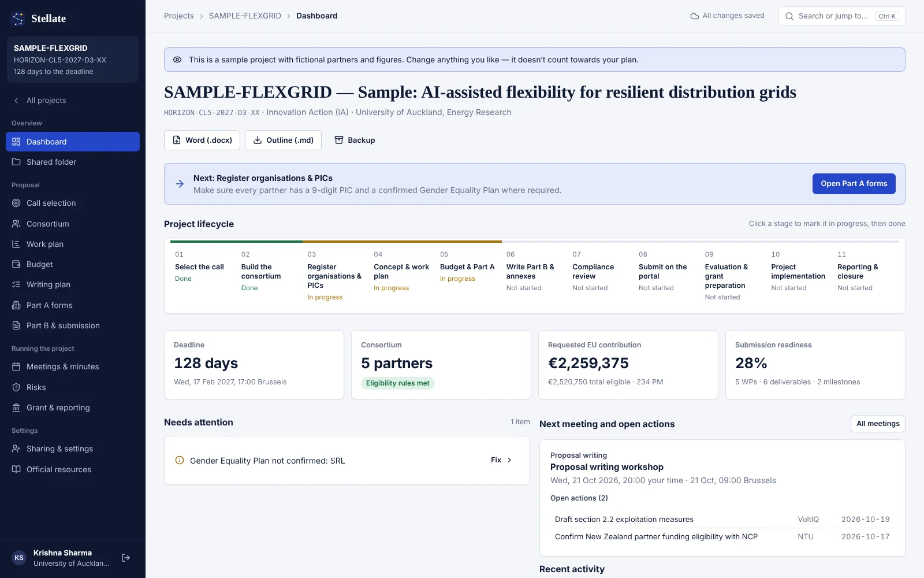Click the sign-out icon beside Krishna Sharma
Image resolution: width=924 pixels, height=578 pixels.
[x=126, y=558]
